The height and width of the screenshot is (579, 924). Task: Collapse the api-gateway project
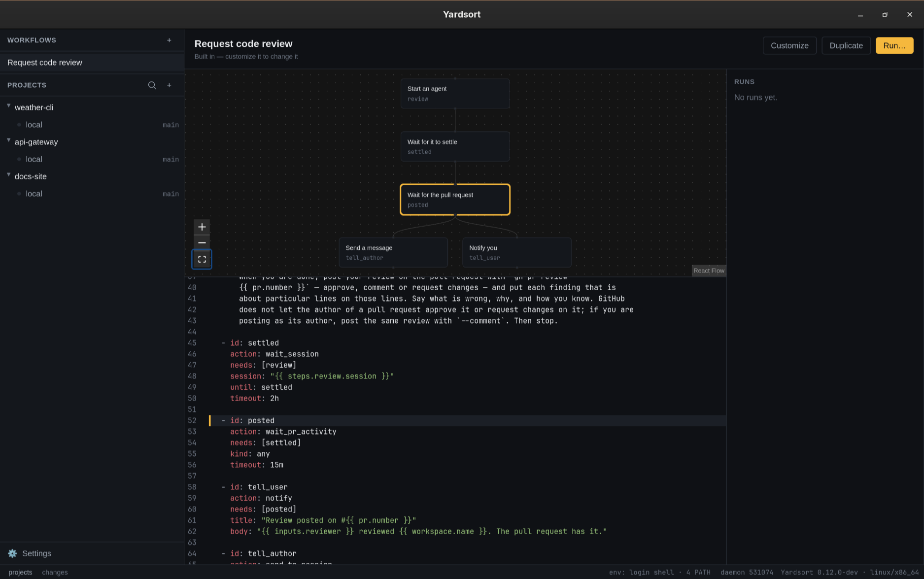[8, 141]
